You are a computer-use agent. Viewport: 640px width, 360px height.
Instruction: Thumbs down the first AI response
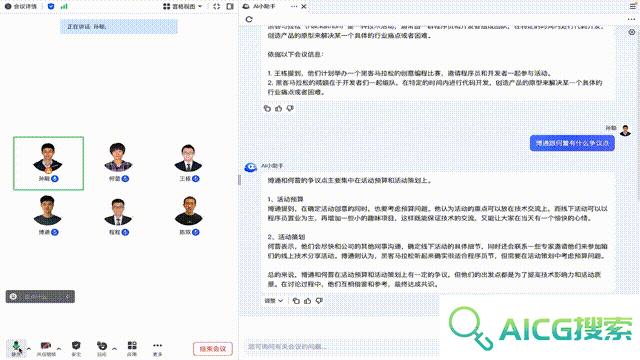coord(290,109)
